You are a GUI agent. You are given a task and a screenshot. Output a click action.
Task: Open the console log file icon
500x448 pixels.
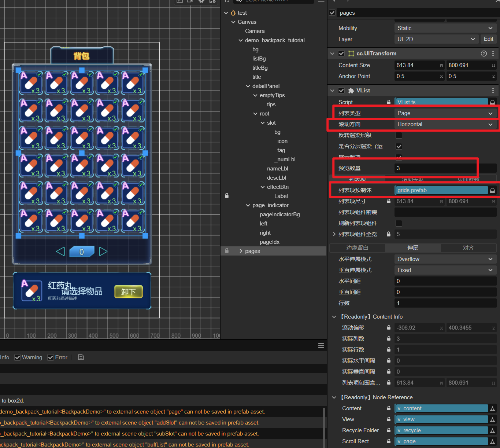click(81, 357)
